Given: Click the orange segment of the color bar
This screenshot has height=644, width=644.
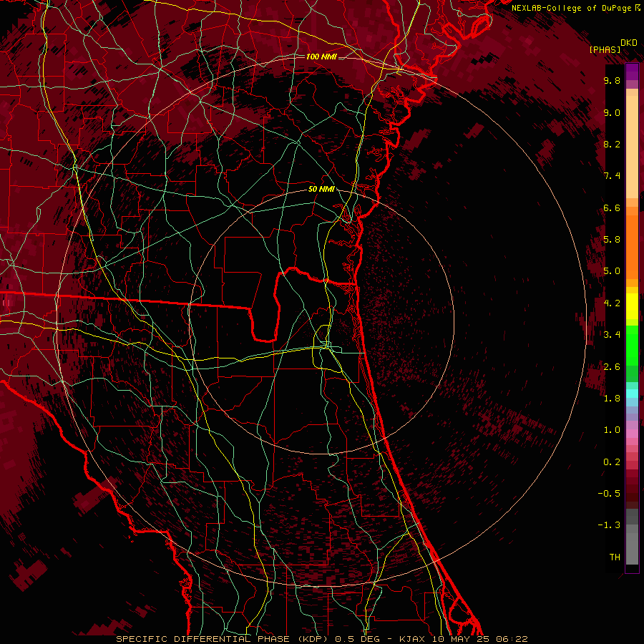Looking at the screenshot, I should tap(632, 246).
